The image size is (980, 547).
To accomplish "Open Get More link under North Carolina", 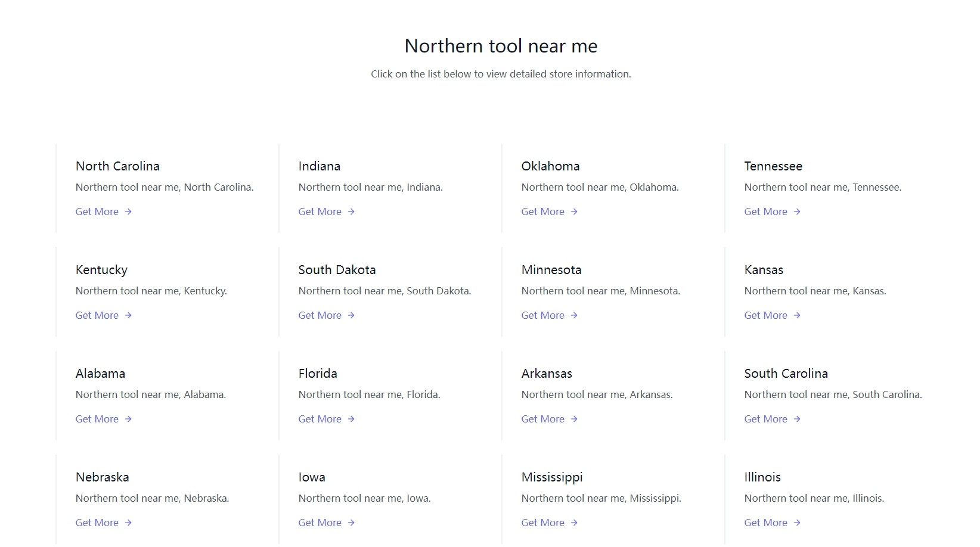I will pos(104,212).
